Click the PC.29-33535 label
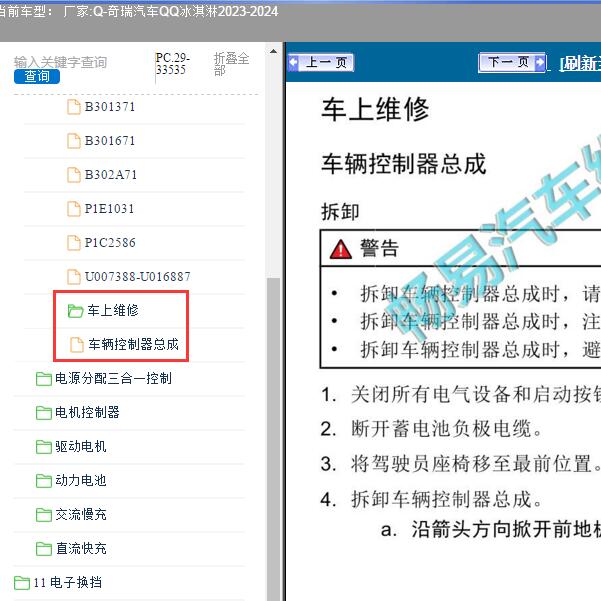The width and height of the screenshot is (601, 601). [x=172, y=64]
